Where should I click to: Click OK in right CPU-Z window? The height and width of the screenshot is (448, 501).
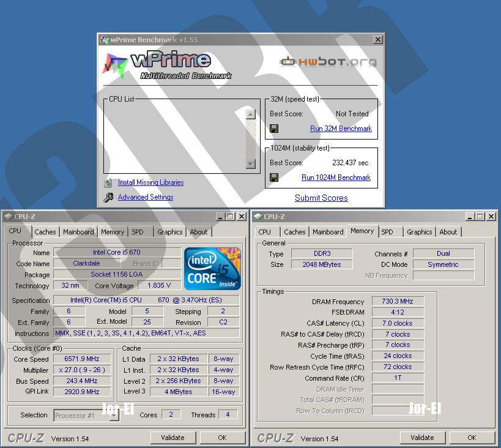pos(472,438)
